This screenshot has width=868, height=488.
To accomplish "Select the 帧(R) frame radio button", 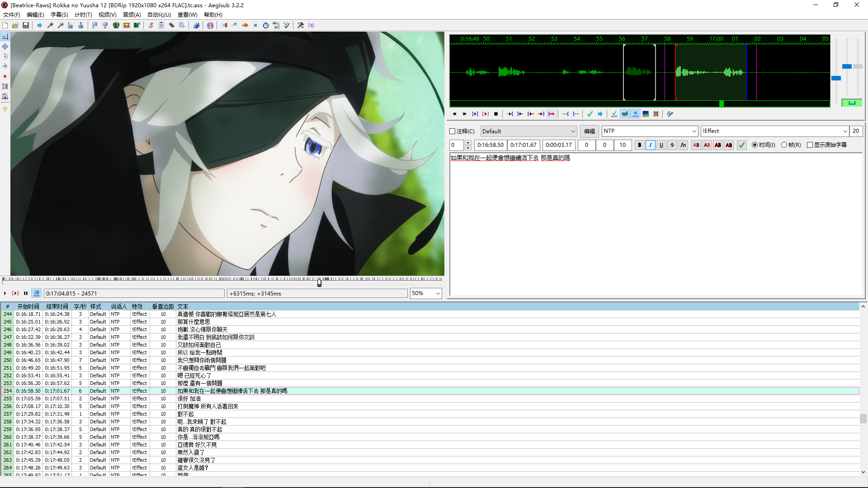I will pos(784,145).
